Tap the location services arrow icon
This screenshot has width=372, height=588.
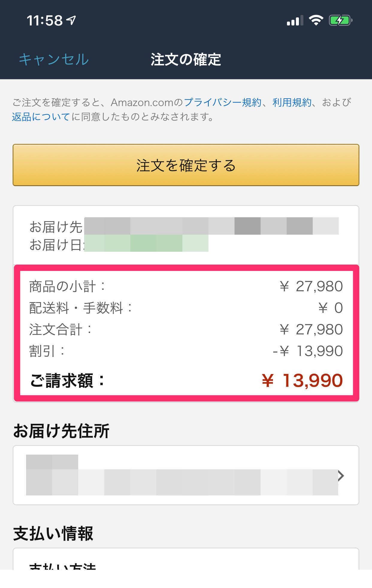(x=71, y=20)
